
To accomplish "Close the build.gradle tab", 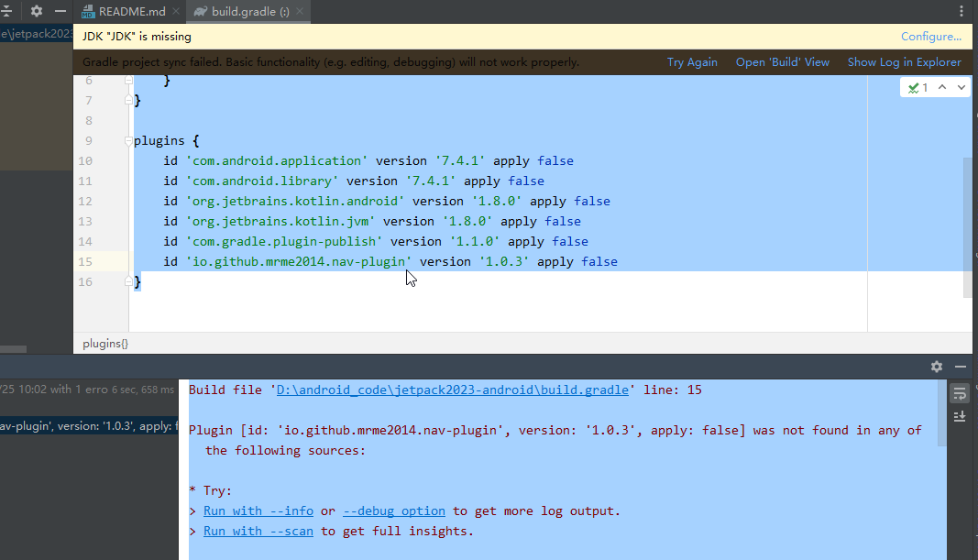I will point(300,11).
